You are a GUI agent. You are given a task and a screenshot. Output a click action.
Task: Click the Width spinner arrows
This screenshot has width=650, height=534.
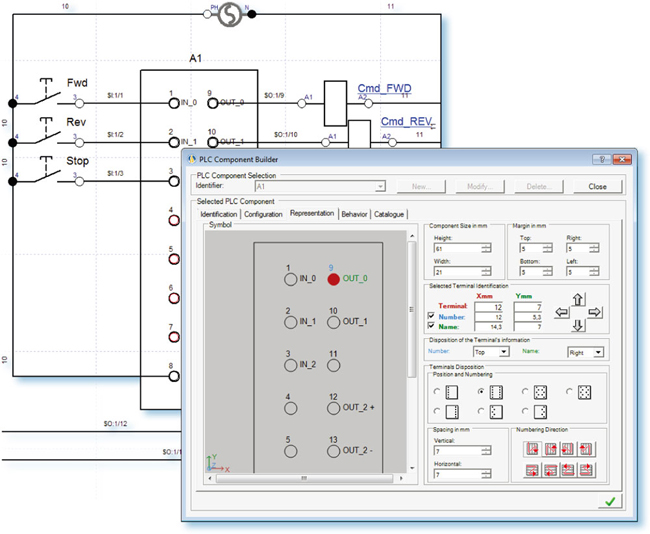tap(486, 272)
